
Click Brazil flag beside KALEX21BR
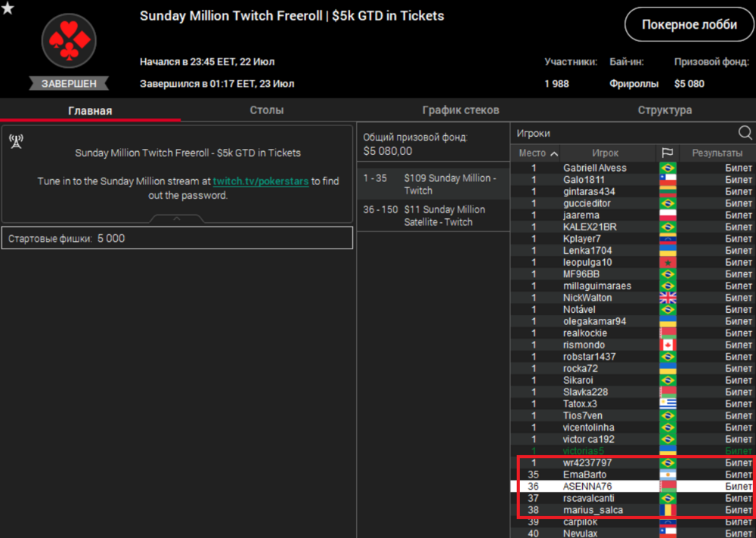tap(668, 227)
